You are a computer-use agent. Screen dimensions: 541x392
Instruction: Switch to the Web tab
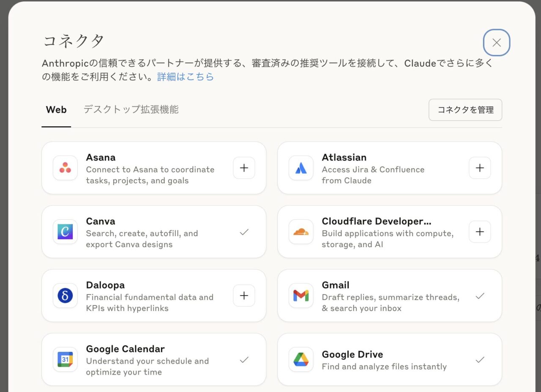56,110
